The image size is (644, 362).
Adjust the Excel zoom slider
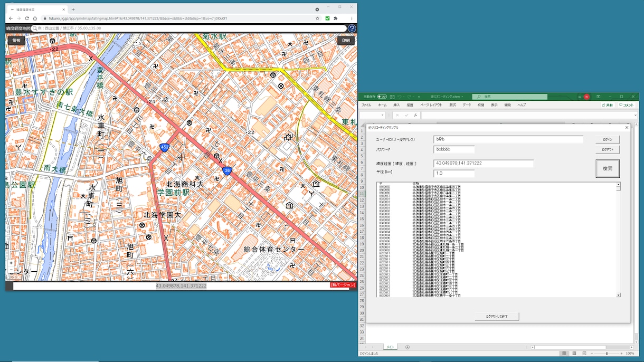607,354
